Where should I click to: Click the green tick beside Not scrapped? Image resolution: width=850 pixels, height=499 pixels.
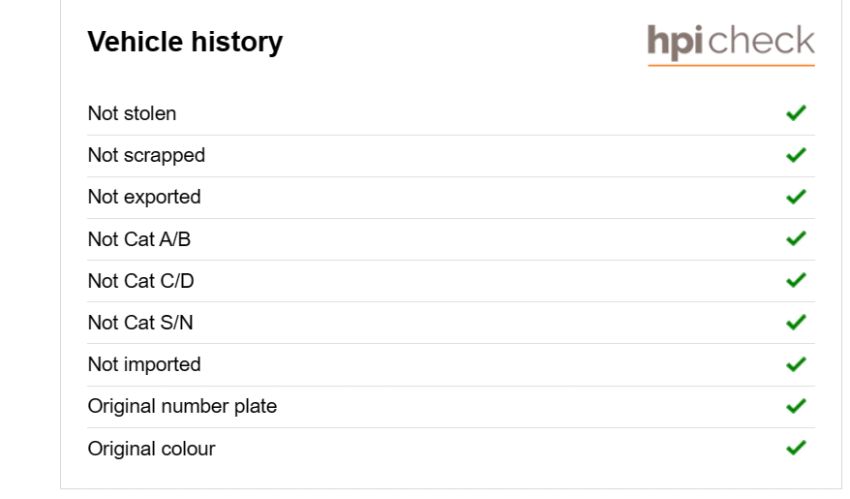[796, 155]
